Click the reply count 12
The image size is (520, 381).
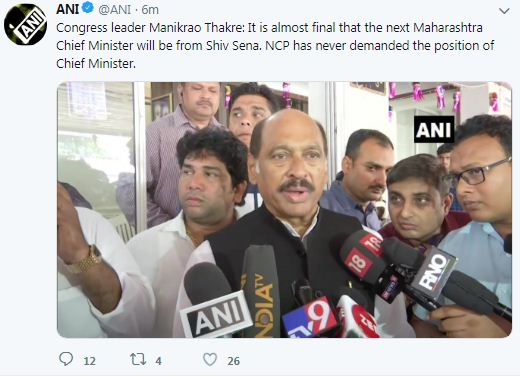point(89,361)
